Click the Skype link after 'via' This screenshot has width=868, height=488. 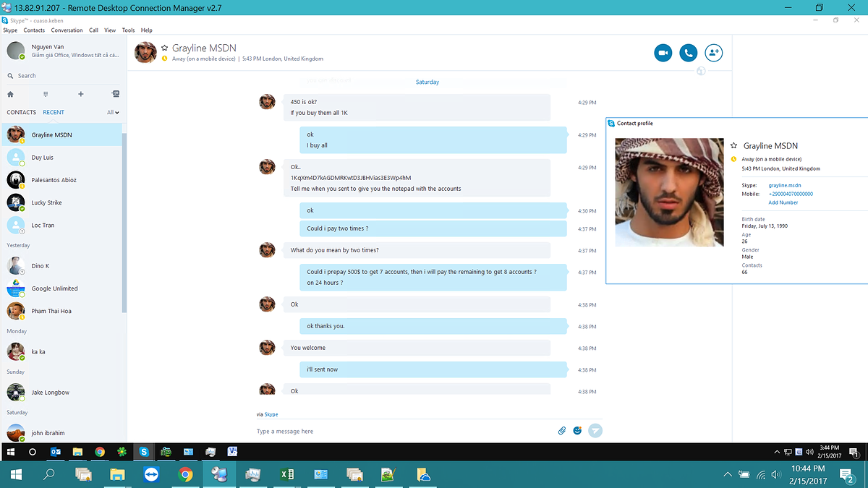tap(271, 414)
